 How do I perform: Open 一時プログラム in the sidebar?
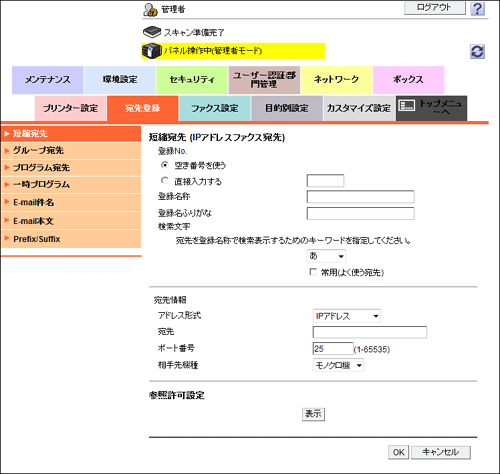point(71,185)
